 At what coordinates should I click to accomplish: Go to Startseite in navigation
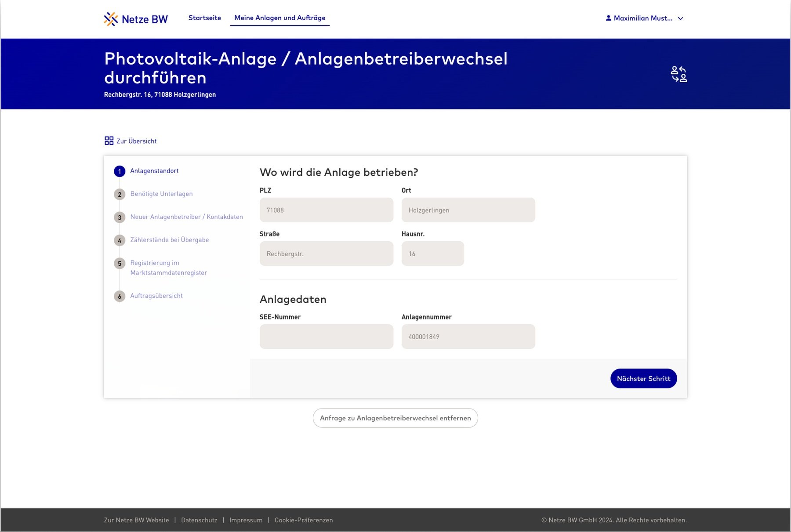[205, 18]
